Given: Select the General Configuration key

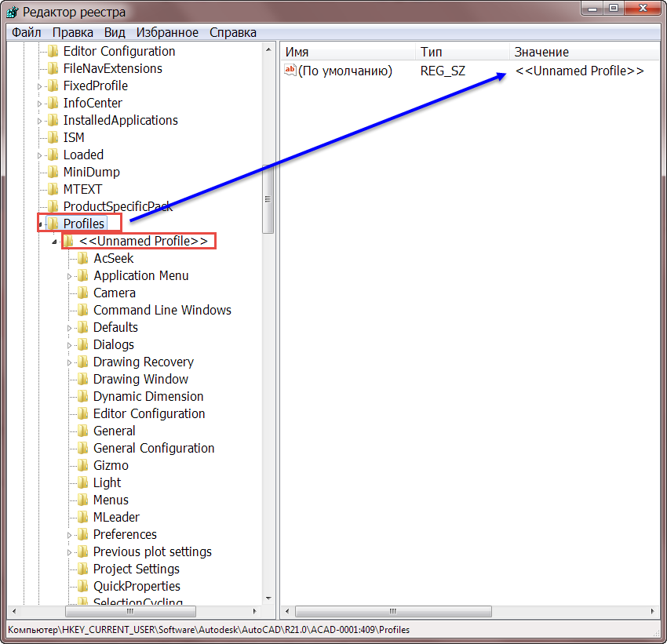Looking at the screenshot, I should click(x=154, y=448).
